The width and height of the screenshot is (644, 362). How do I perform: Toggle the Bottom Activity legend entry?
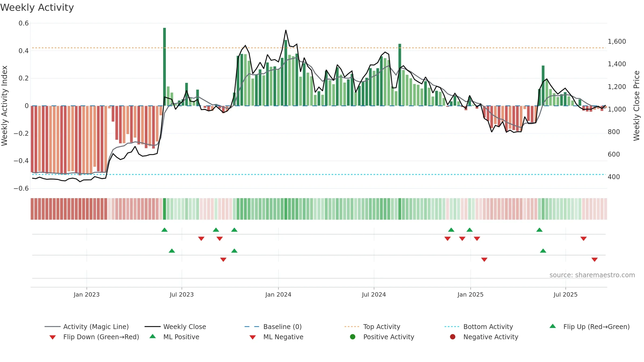coord(479,327)
